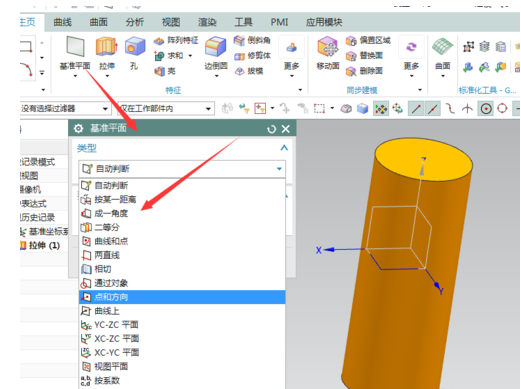The height and width of the screenshot is (389, 521).
Task: Switch to the 渲染 ribbon tab
Action: coord(207,22)
